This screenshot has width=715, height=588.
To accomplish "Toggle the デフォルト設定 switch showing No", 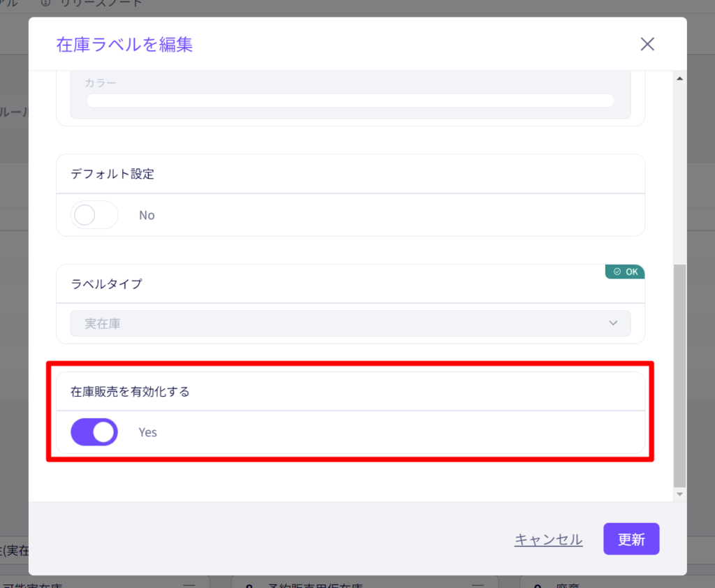I will point(94,215).
